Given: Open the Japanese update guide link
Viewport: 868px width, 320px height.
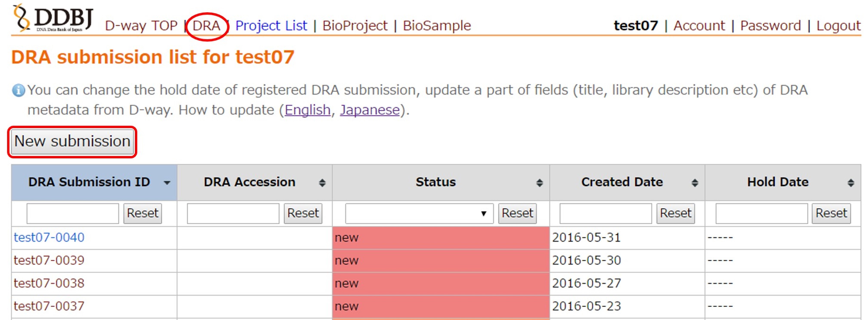Looking at the screenshot, I should point(370,110).
